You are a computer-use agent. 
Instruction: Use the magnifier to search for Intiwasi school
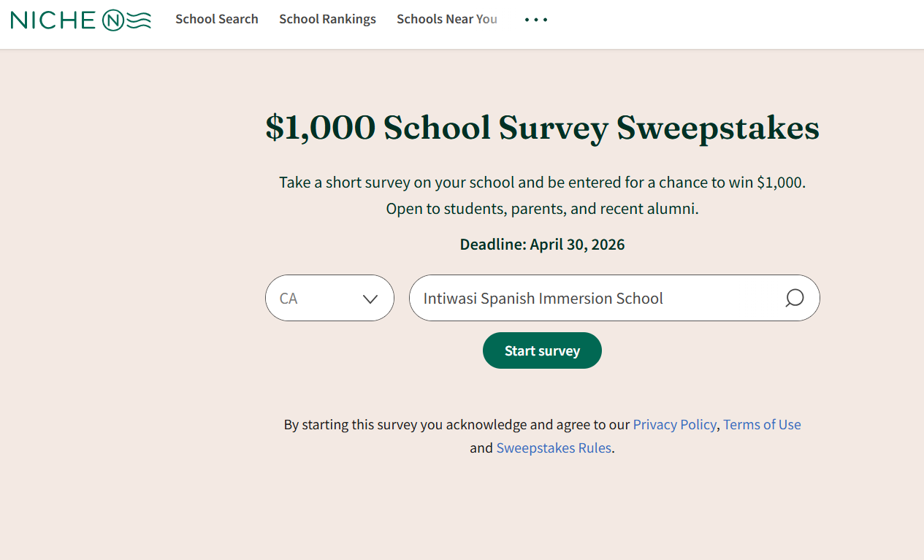pyautogui.click(x=793, y=298)
